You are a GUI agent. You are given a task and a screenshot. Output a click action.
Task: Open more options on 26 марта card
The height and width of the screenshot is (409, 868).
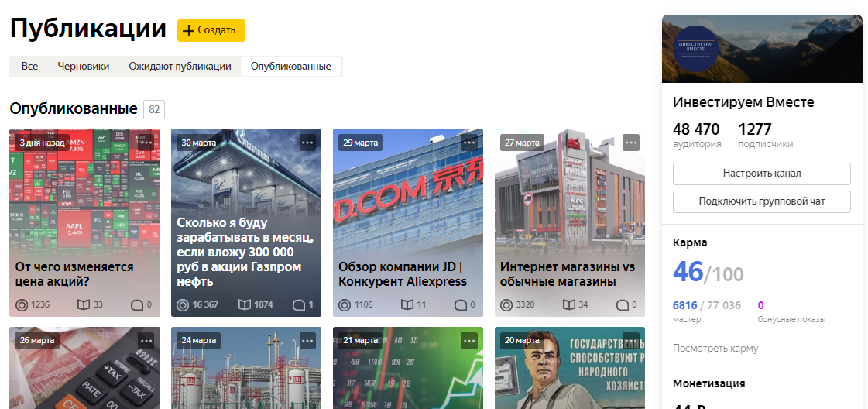tap(146, 340)
